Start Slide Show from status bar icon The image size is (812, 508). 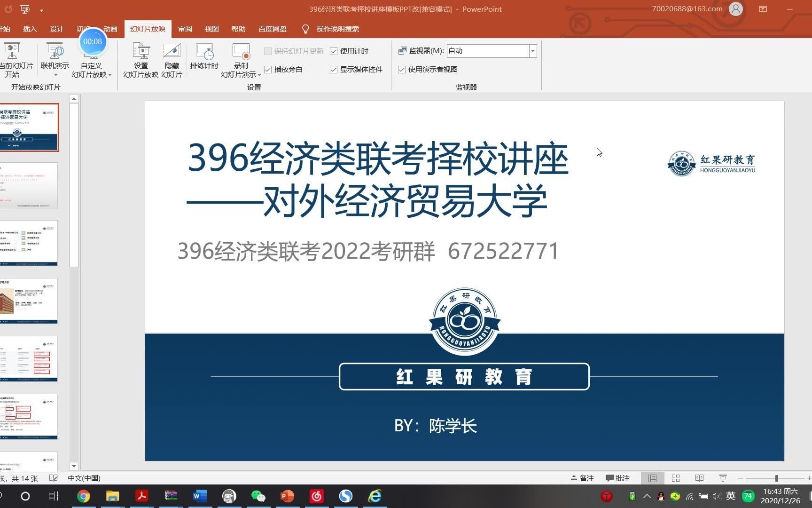tap(723, 478)
